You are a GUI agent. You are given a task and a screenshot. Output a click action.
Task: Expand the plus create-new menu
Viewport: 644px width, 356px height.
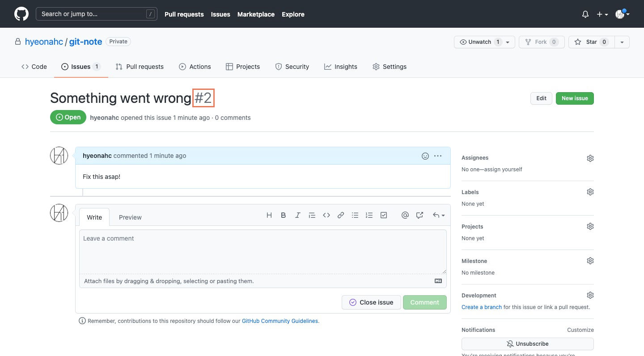(x=602, y=14)
